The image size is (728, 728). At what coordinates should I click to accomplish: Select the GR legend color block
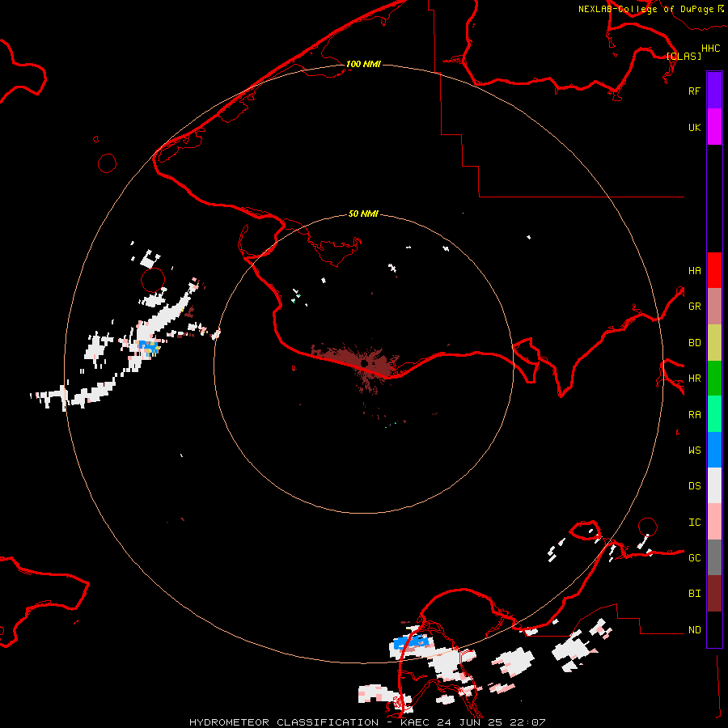(714, 307)
